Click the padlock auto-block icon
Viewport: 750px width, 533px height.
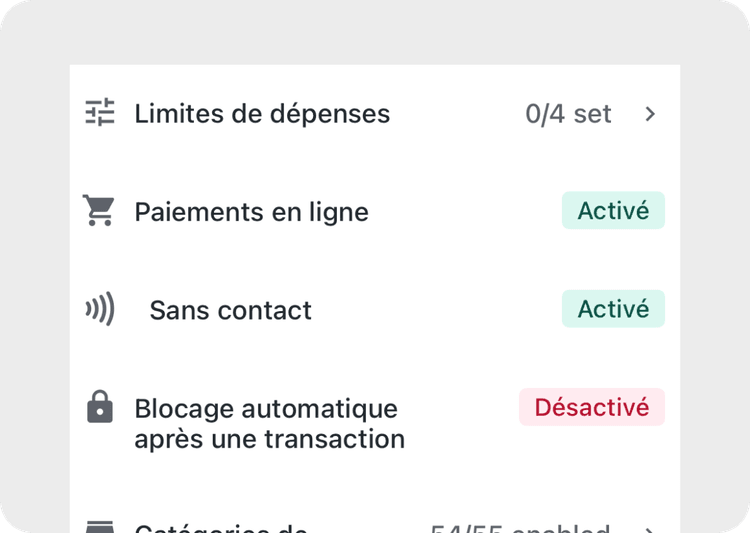(x=99, y=407)
